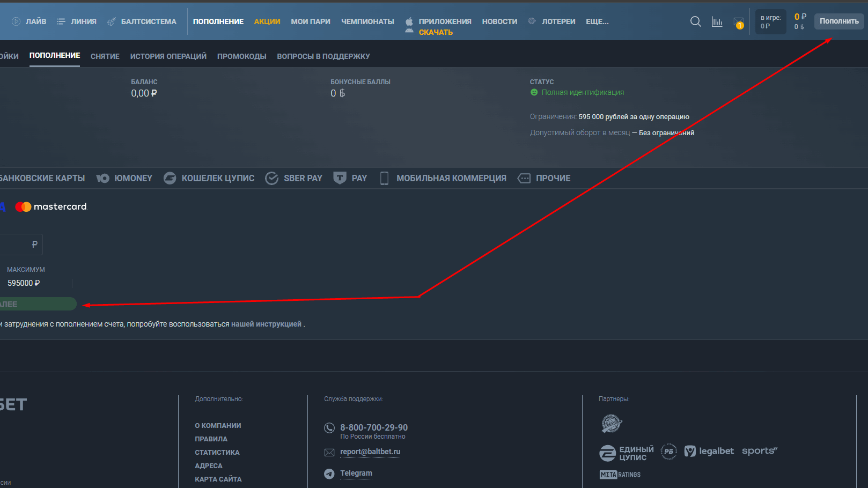Open НОВОСТИ in the navigation
This screenshot has height=488, width=868.
(x=499, y=21)
